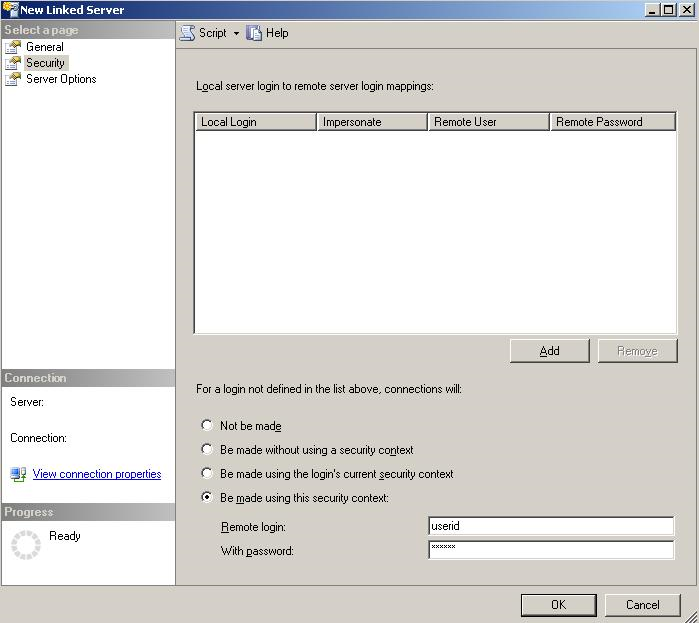Click the Help icon in toolbar
699x623 pixels.
point(254,33)
